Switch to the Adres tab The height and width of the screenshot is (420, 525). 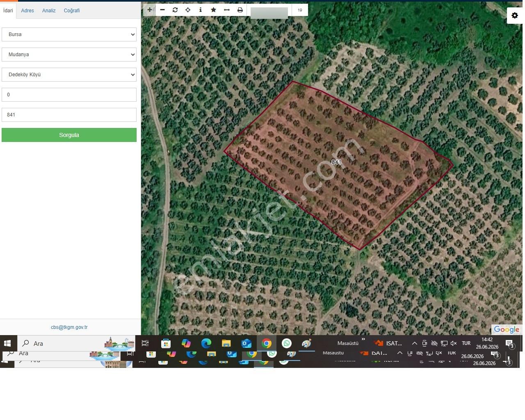pyautogui.click(x=27, y=11)
